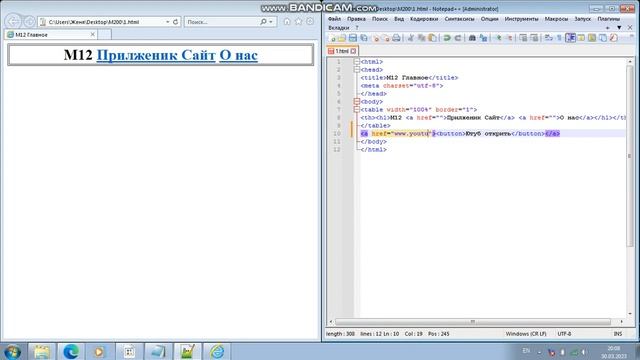Open browser Favorites star icon
This screenshot has height=360, width=640.
pos(298,21)
